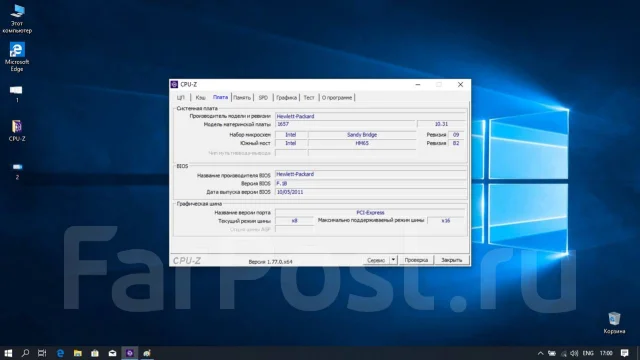Select the Плата tab
This screenshot has width=640, height=360.
click(x=220, y=97)
